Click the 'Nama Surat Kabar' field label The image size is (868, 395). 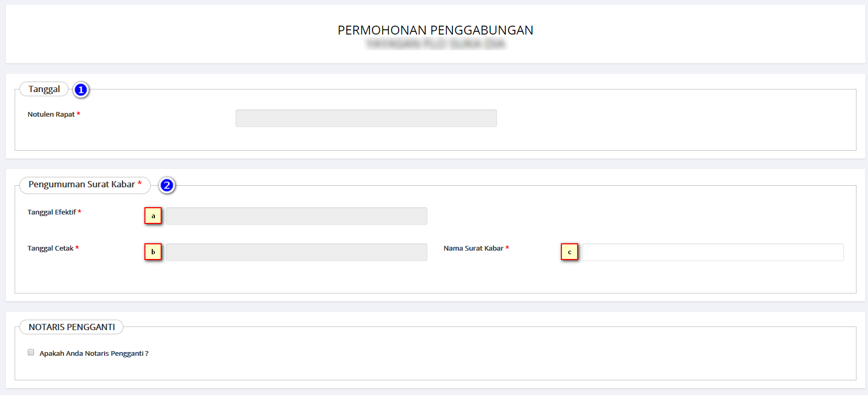click(474, 249)
